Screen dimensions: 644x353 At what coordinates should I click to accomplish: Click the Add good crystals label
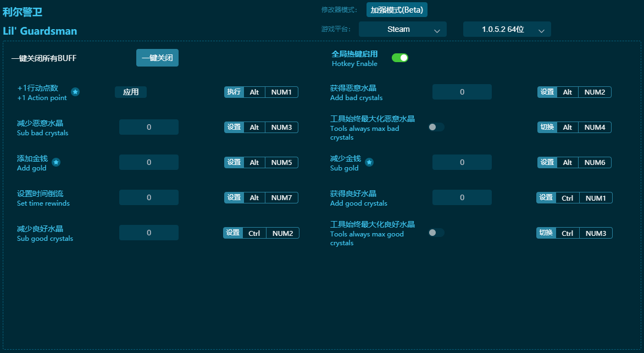point(359,203)
